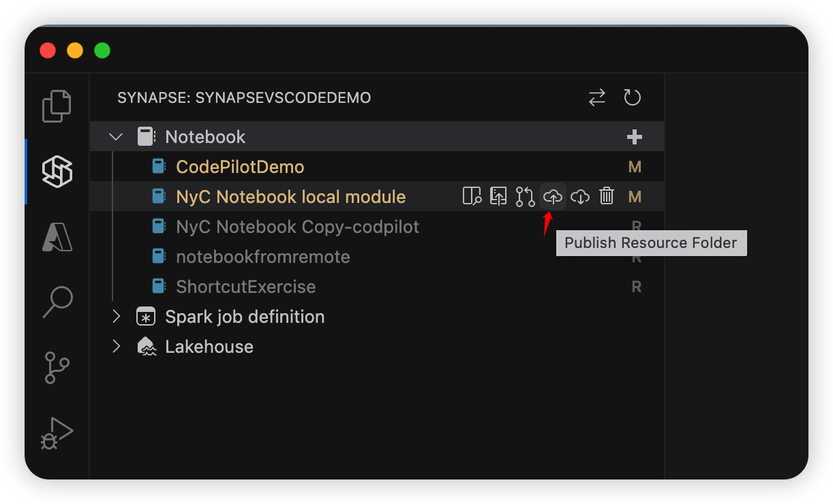Click the Spark job definition asterisk icon
Screen dimensions: 833x504
point(146,317)
